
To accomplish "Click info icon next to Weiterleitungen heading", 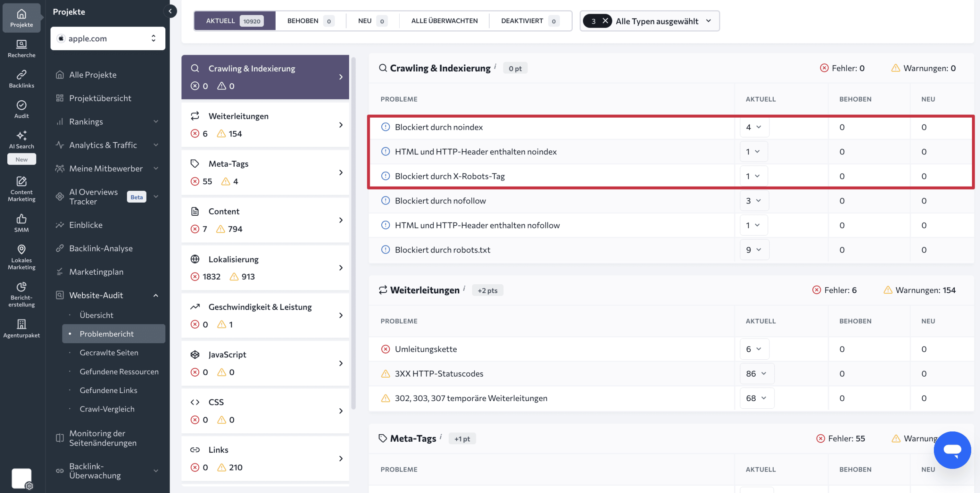I will (464, 288).
